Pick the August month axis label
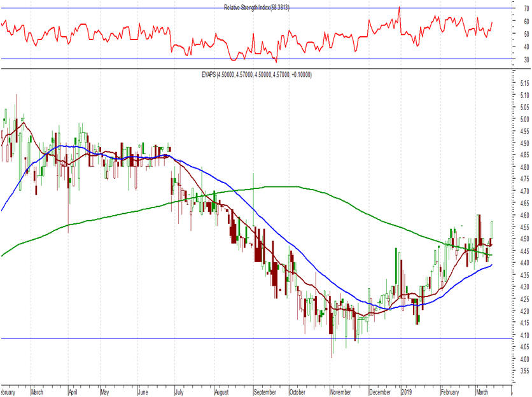532x397 pixels. [221, 392]
